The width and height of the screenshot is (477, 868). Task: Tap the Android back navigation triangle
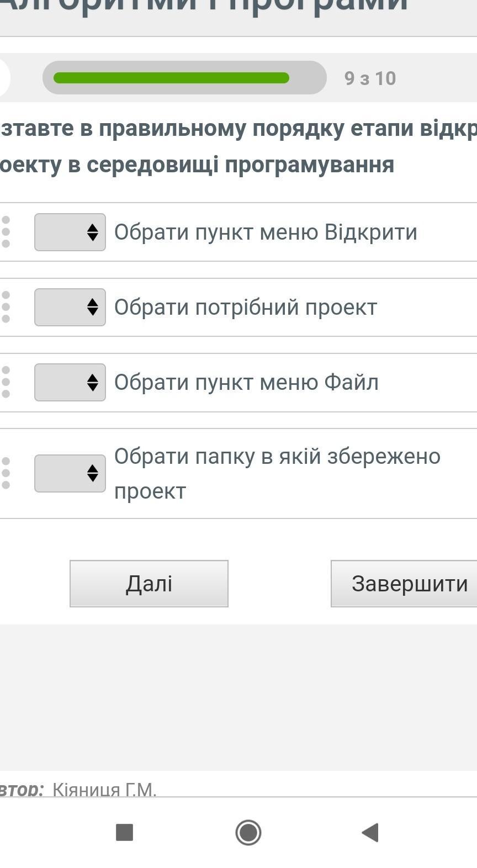tap(370, 832)
